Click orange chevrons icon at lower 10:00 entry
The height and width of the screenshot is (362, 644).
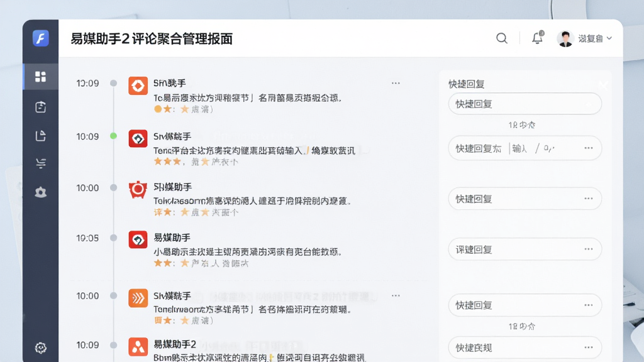click(138, 299)
